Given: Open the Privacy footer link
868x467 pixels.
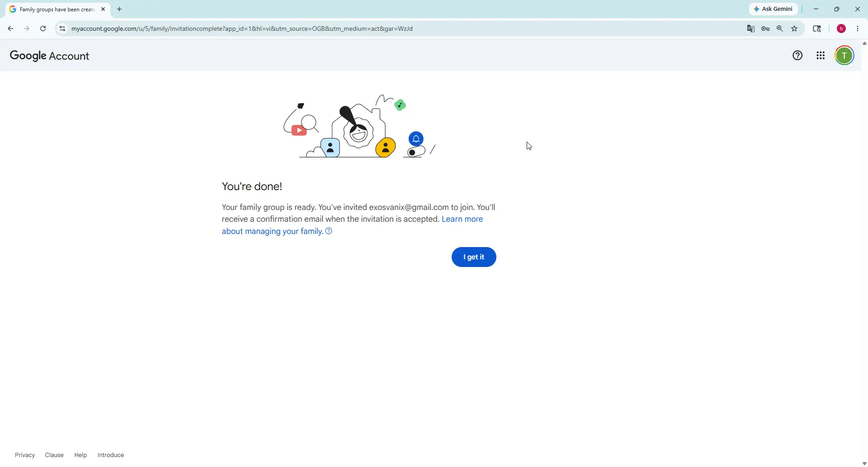Looking at the screenshot, I should pos(25,456).
